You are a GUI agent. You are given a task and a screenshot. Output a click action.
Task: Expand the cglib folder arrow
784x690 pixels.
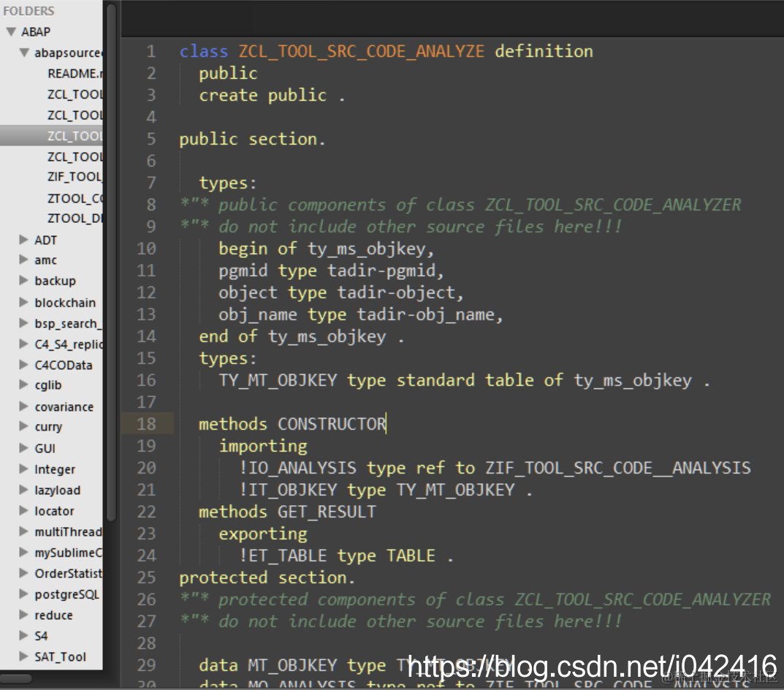[x=23, y=384]
